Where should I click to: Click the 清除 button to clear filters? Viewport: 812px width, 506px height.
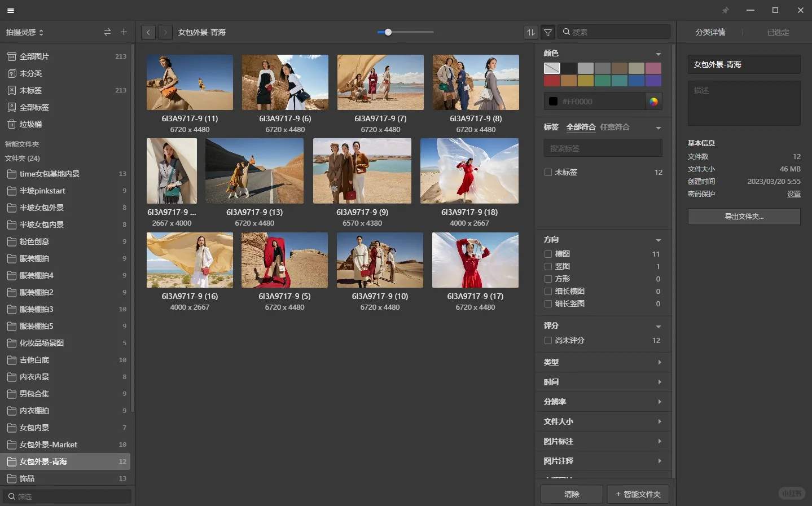click(571, 494)
